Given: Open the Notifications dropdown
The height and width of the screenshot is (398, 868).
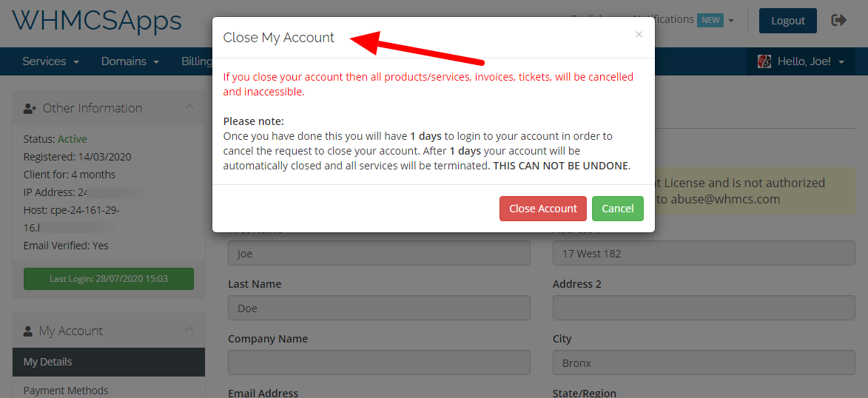Looking at the screenshot, I should pos(684,20).
